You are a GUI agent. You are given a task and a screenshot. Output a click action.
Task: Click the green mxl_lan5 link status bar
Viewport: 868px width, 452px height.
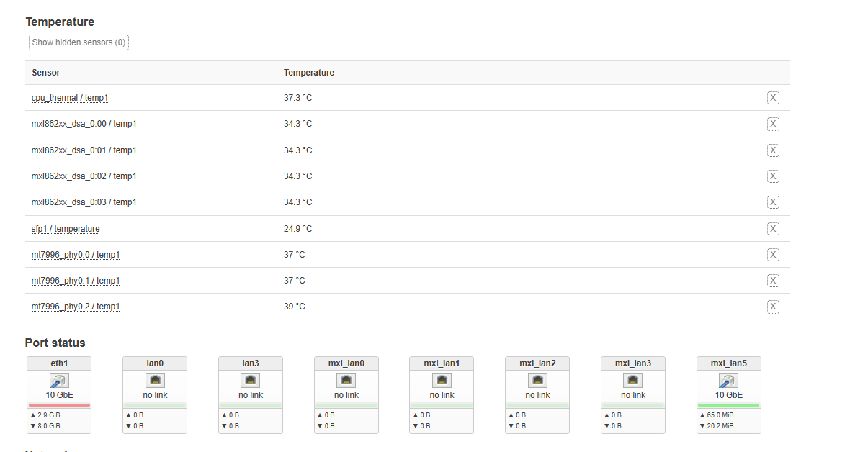729,405
